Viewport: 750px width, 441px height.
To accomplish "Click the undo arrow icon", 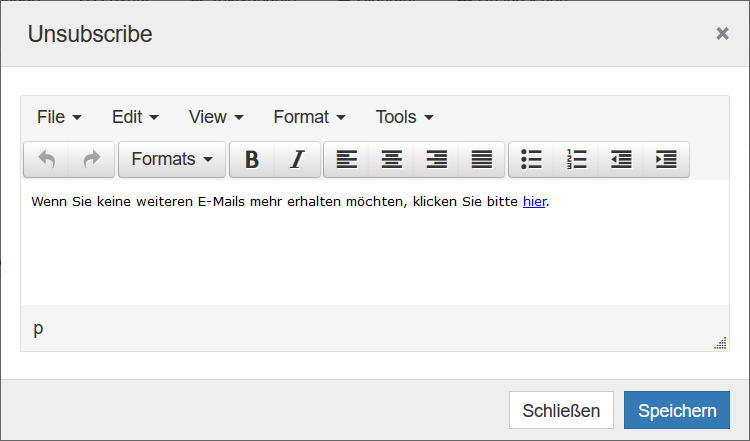I will 46,159.
